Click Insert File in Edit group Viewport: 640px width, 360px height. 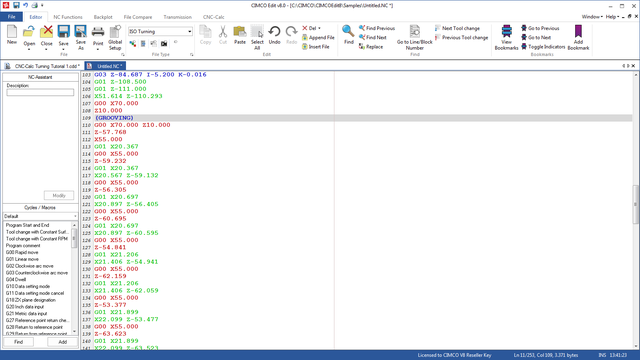coord(316,47)
